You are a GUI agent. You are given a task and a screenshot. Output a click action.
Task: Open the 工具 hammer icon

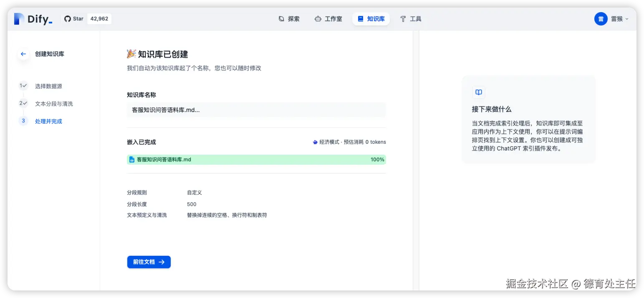[402, 19]
